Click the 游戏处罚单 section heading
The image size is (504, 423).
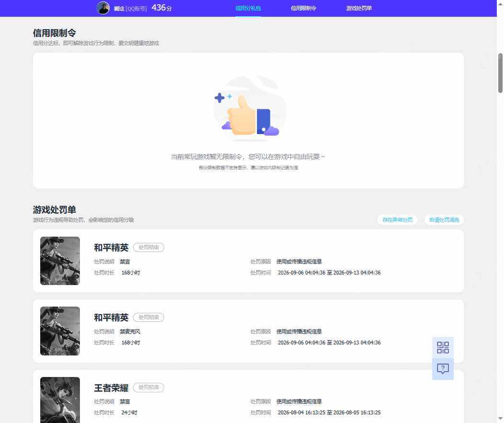54,210
